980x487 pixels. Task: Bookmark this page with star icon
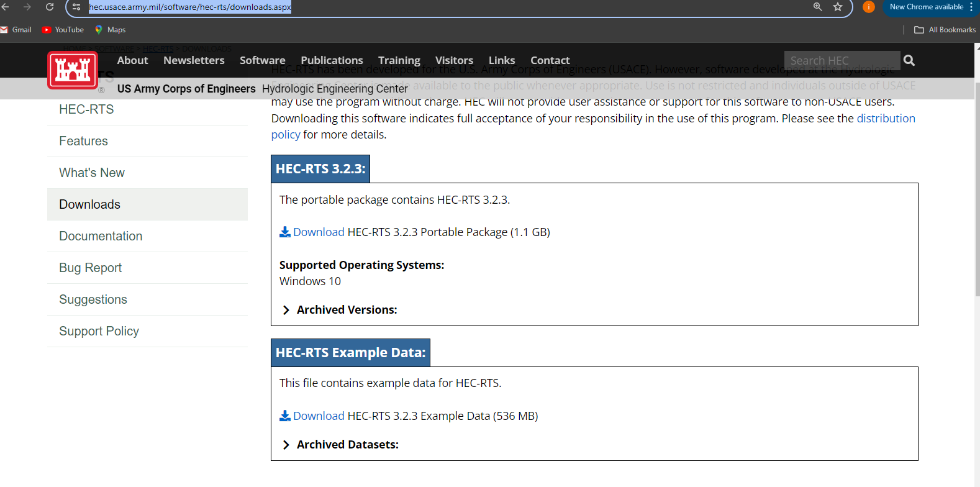(838, 7)
